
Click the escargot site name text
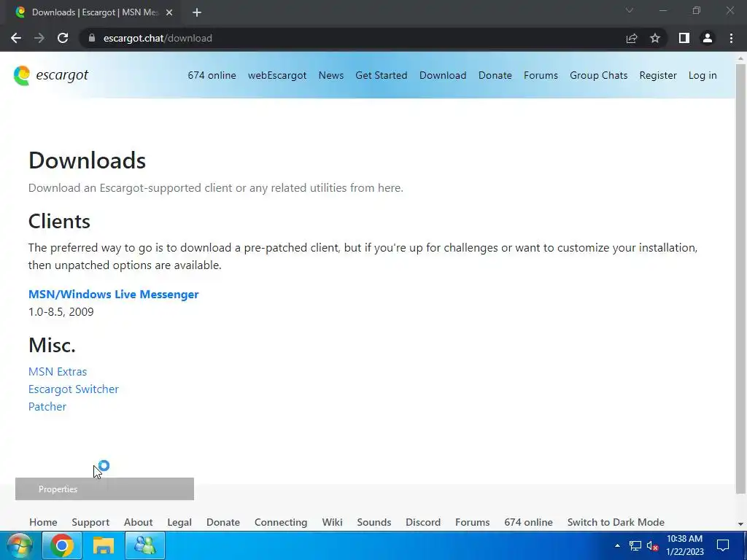point(62,75)
